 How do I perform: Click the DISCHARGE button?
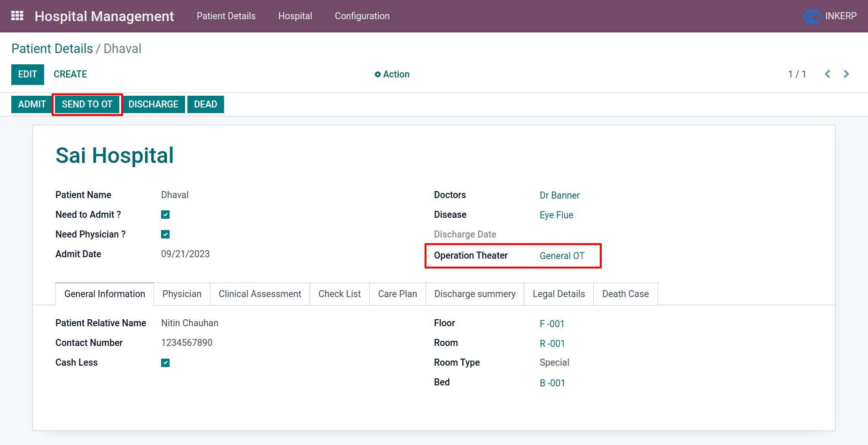click(x=154, y=104)
